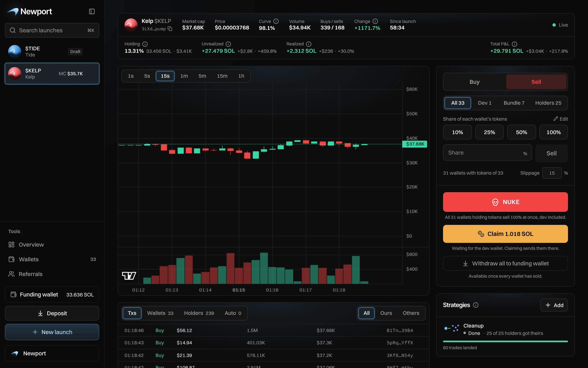Choose the 50% share preset

click(521, 132)
